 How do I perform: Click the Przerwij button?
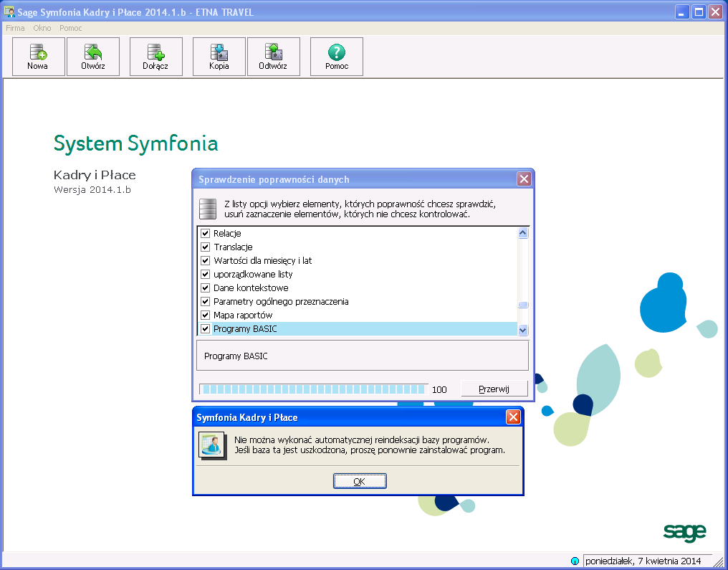click(x=494, y=389)
